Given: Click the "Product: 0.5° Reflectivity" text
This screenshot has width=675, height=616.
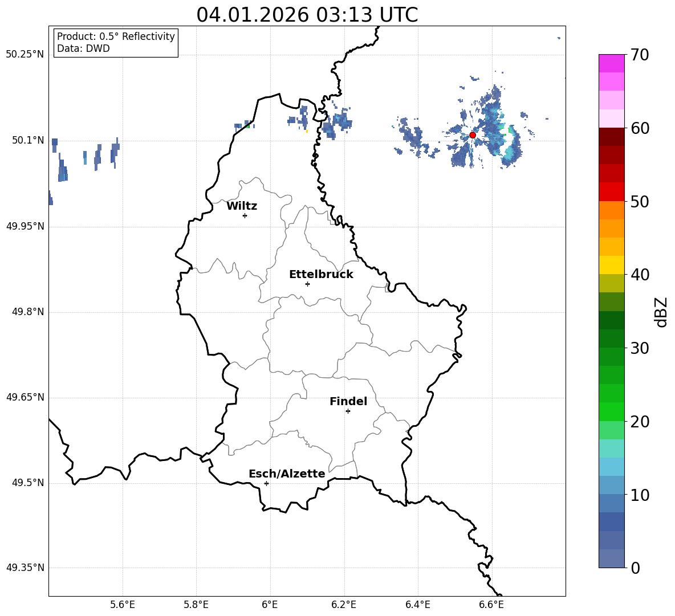Looking at the screenshot, I should click(116, 36).
